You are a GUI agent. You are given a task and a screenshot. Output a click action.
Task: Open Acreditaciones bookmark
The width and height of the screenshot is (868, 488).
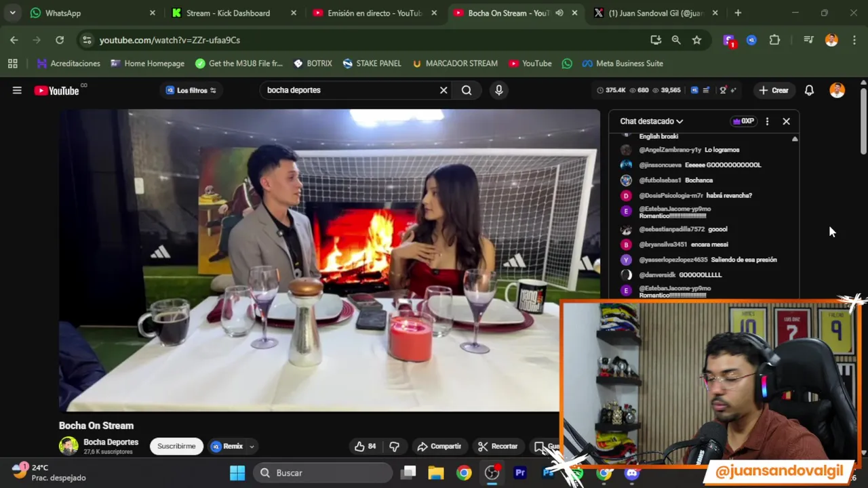[68, 63]
